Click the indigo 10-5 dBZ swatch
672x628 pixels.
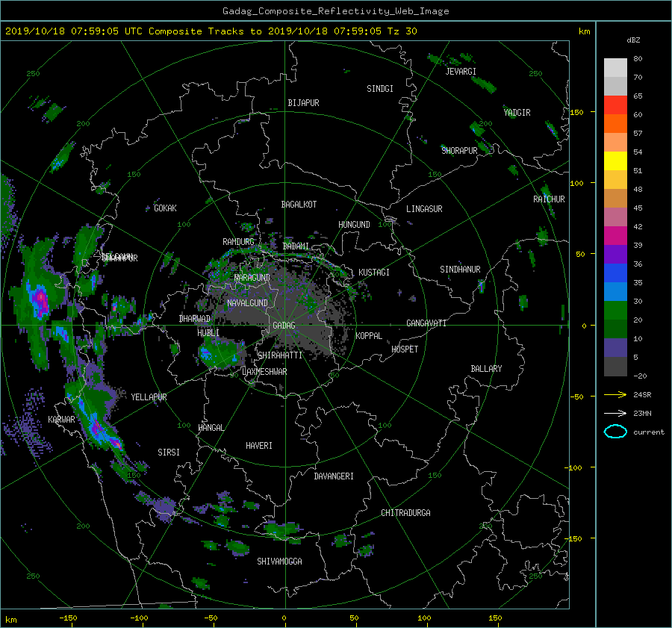615,348
